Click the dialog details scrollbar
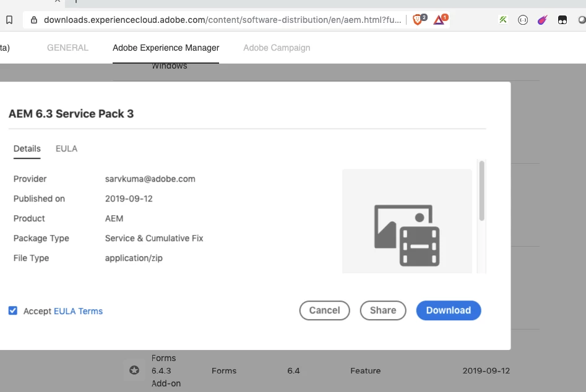Viewport: 586px width, 392px height. coord(481,191)
